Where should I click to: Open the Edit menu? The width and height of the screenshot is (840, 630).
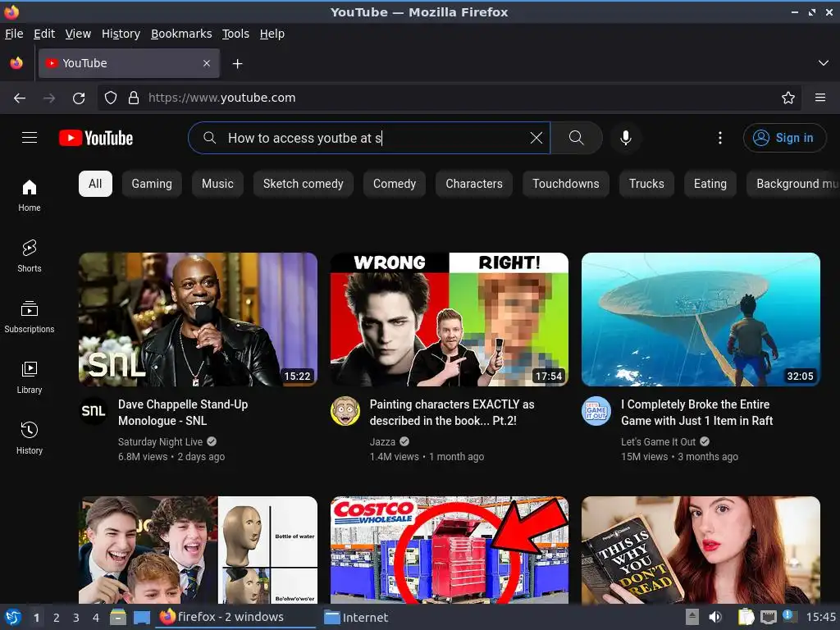pyautogui.click(x=44, y=34)
